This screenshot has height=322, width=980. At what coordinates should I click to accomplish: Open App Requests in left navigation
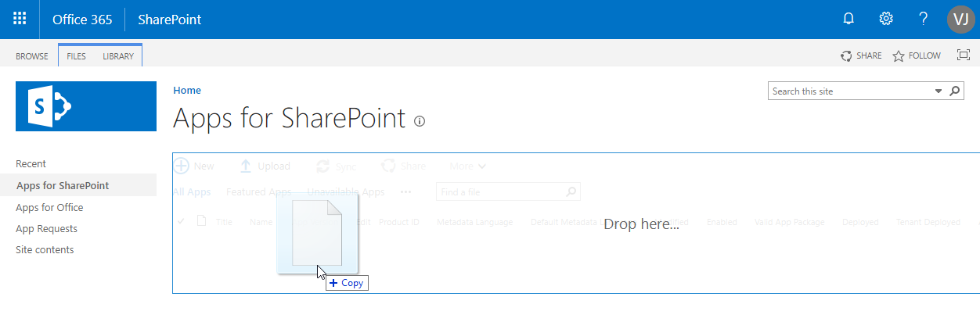coord(46,228)
